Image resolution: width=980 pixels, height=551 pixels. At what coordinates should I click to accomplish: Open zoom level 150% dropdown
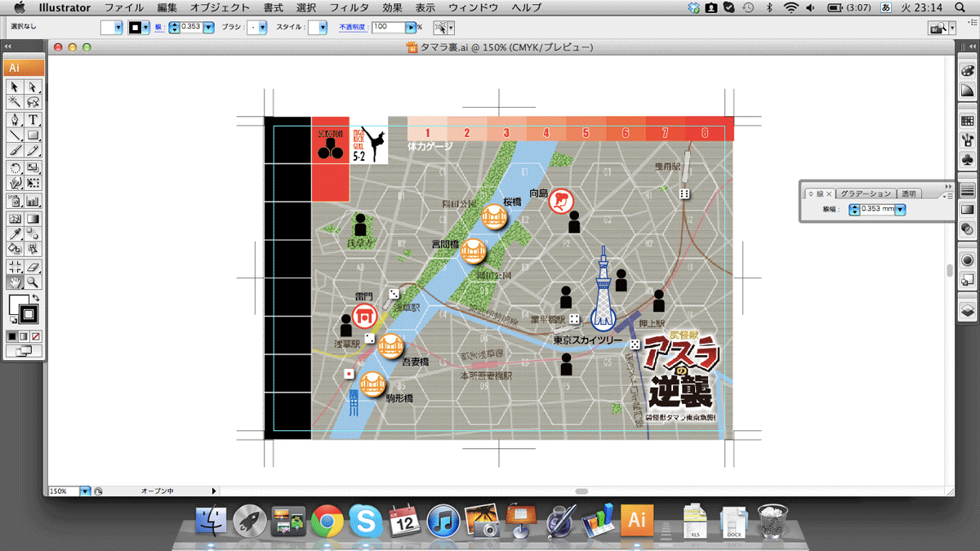[84, 491]
